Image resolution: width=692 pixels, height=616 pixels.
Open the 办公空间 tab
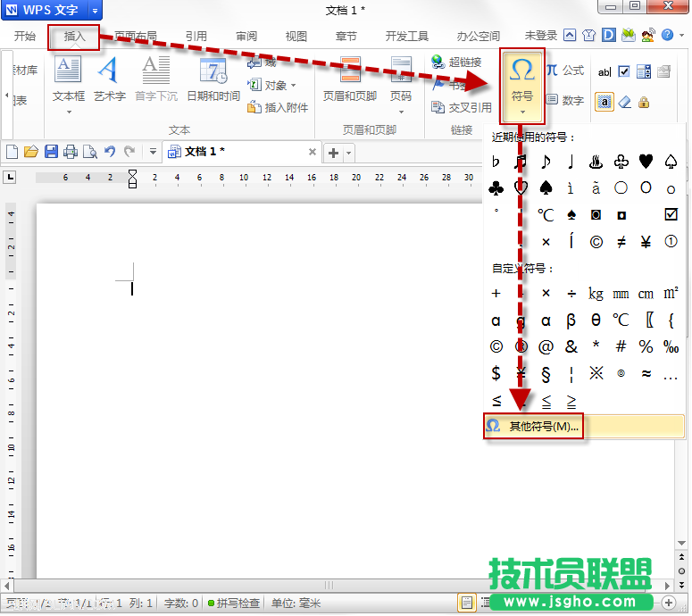[x=479, y=37]
